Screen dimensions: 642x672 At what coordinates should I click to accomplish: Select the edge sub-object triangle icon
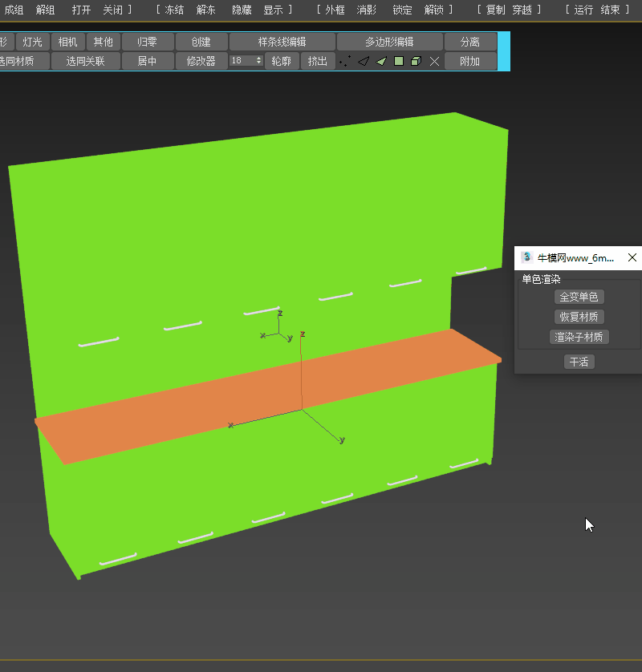coord(364,61)
